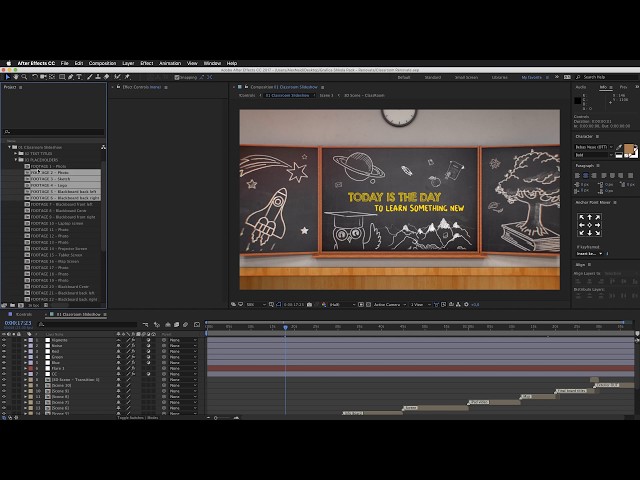640x480 pixels.
Task: Hide the Vignette layer with eye icon
Action: click(x=4, y=340)
